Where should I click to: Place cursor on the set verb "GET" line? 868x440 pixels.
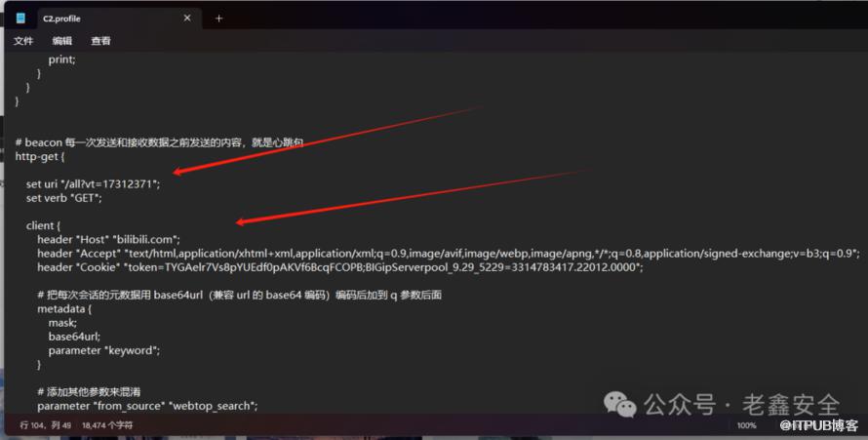point(63,198)
